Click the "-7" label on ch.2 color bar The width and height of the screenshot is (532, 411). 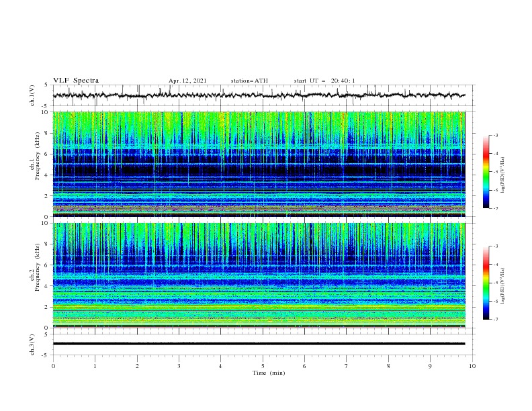point(495,320)
